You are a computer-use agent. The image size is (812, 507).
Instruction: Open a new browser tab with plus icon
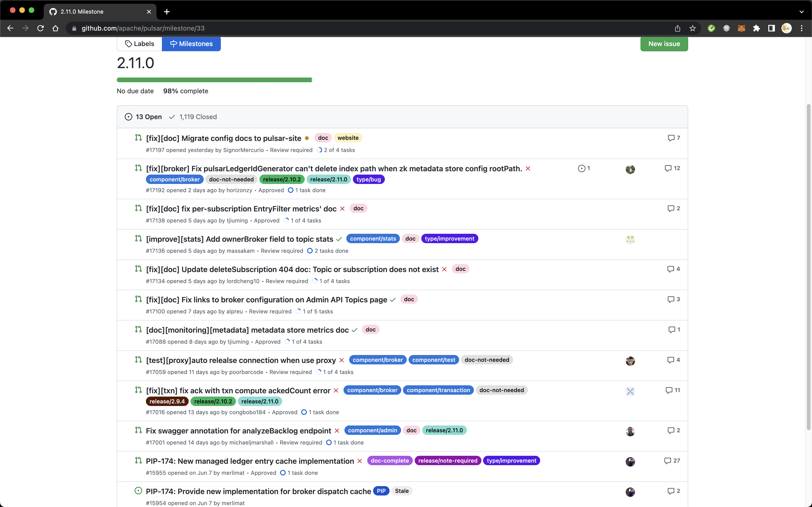coord(167,12)
